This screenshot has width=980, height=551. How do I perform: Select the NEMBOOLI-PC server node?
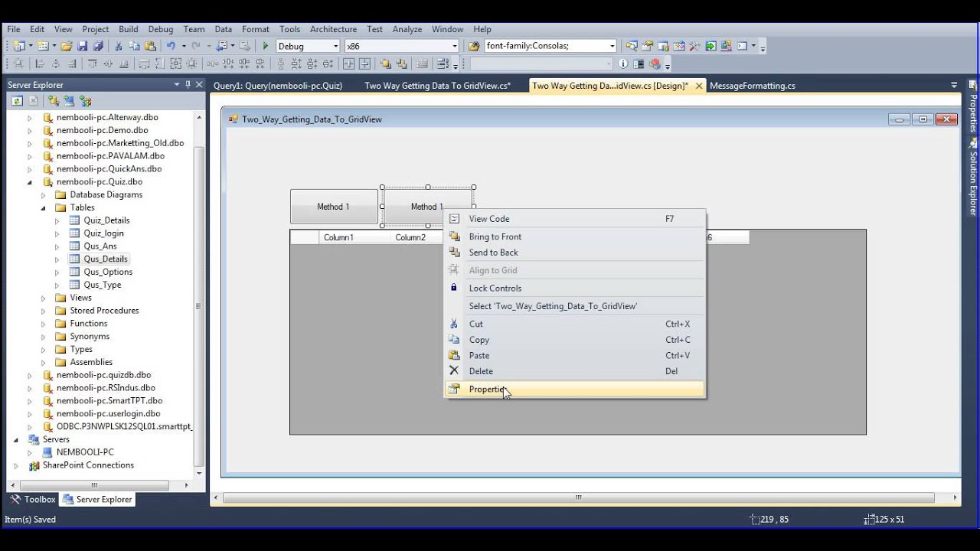click(x=84, y=452)
